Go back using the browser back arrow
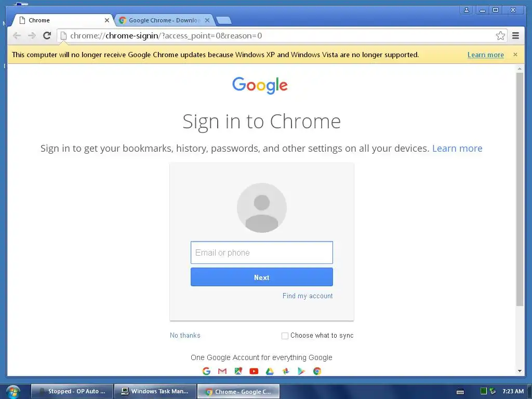 tap(17, 36)
